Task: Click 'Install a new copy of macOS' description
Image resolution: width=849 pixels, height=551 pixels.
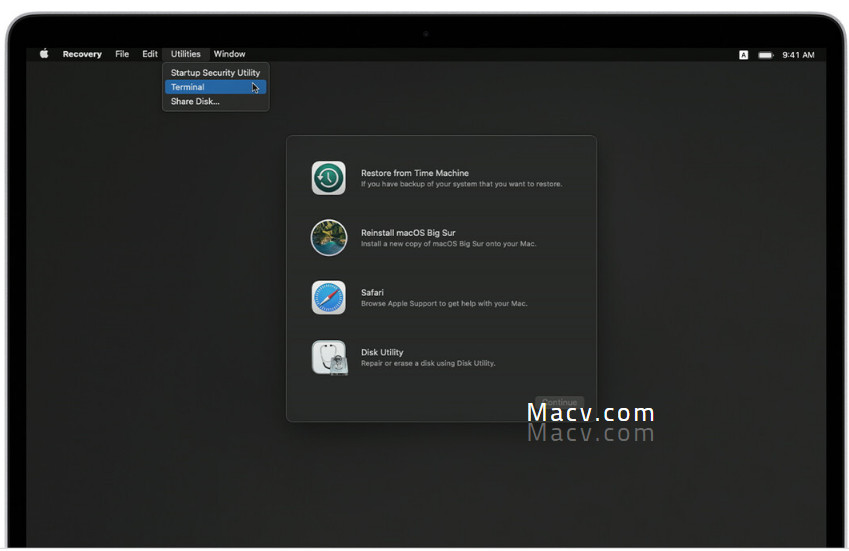Action: (x=449, y=244)
